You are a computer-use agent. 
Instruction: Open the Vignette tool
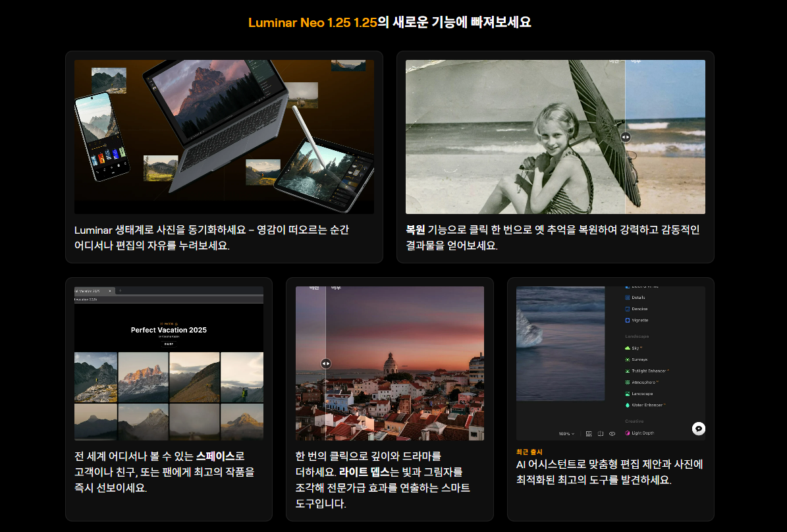coord(636,320)
